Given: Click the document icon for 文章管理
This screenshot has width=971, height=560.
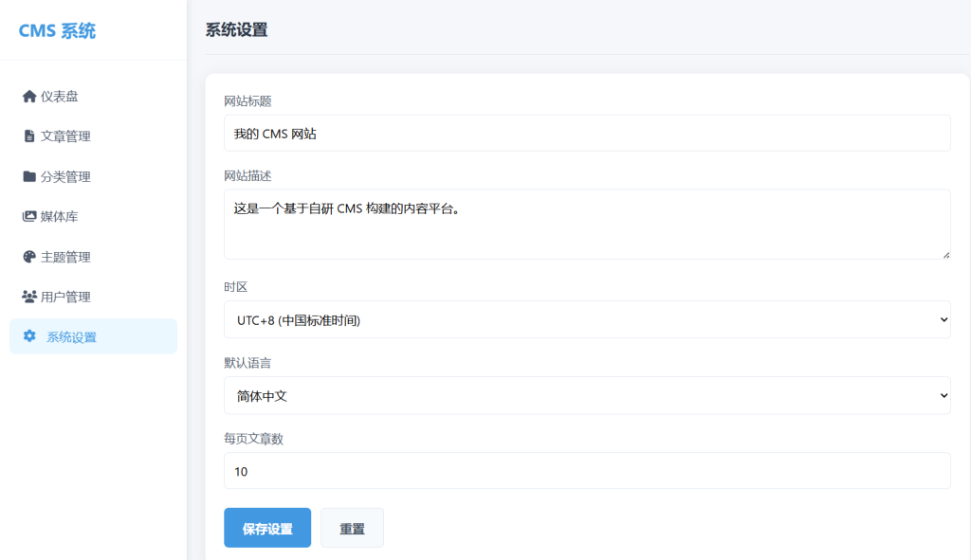Looking at the screenshot, I should click(28, 136).
